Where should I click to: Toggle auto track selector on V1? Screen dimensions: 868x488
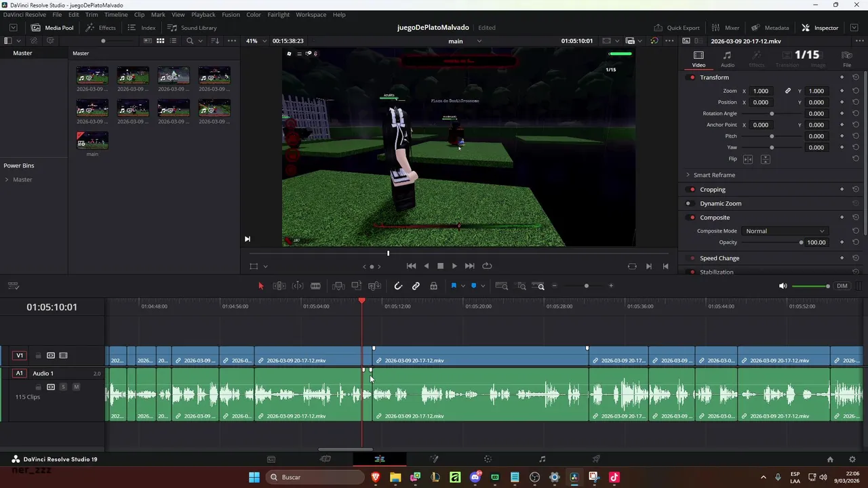pos(51,356)
